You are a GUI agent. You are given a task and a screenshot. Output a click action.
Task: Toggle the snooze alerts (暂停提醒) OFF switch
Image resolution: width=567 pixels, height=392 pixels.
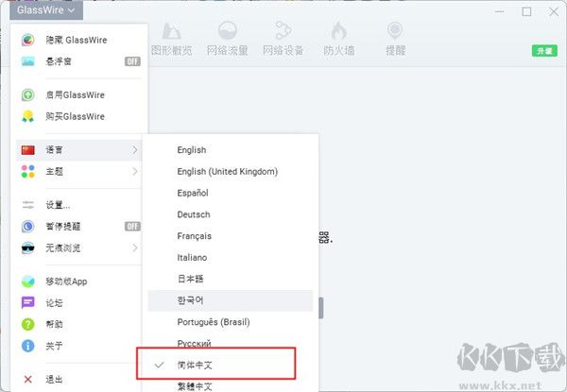[132, 226]
